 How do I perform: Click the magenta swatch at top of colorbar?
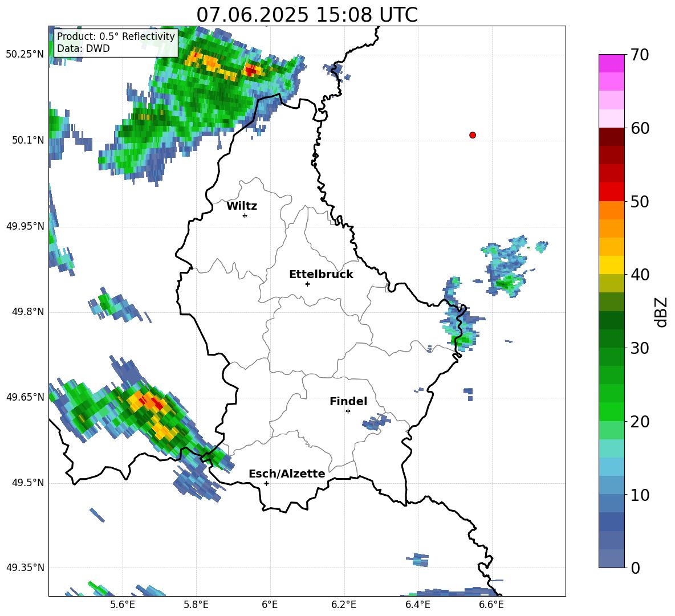click(x=611, y=63)
